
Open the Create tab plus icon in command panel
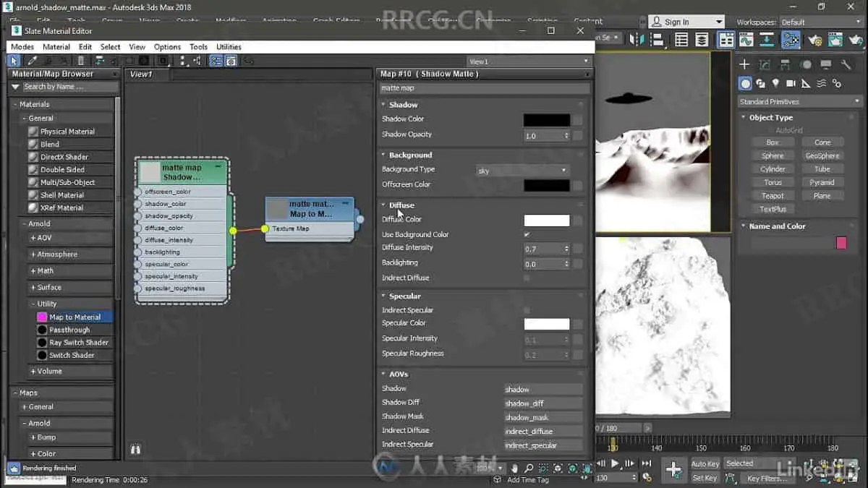coord(744,65)
